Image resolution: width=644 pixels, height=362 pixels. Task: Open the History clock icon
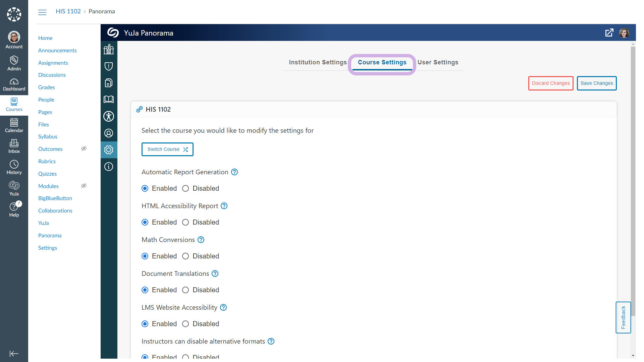click(14, 167)
